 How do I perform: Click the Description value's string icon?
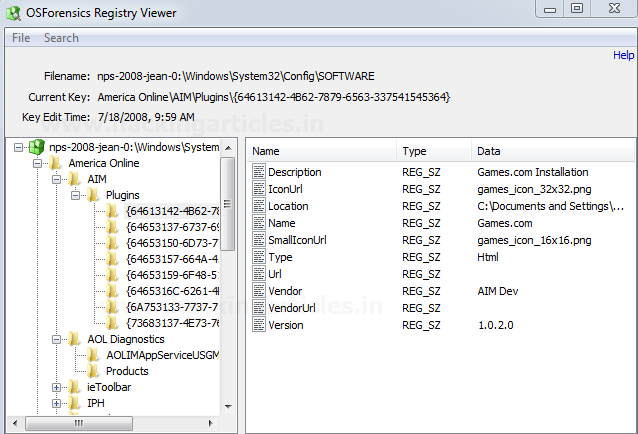pos(259,172)
